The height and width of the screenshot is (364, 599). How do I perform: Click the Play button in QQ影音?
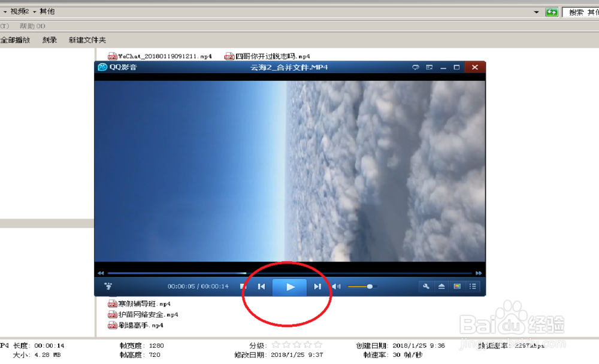point(289,286)
